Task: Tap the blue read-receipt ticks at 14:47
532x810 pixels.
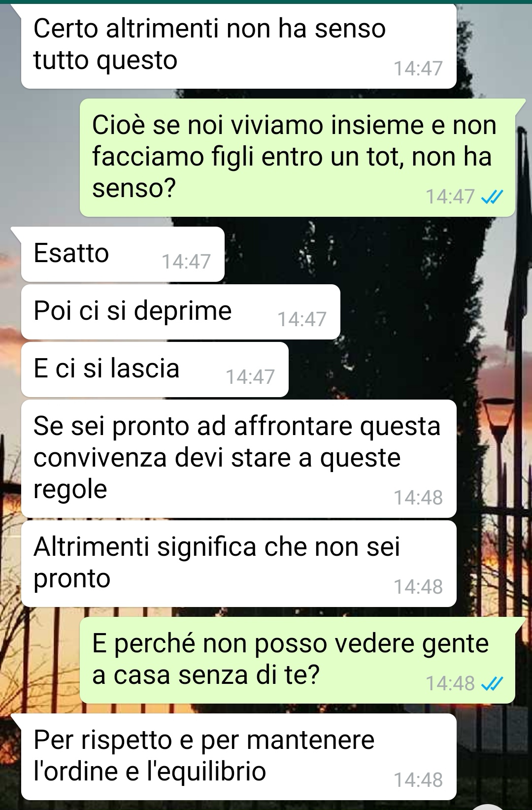Action: (492, 198)
